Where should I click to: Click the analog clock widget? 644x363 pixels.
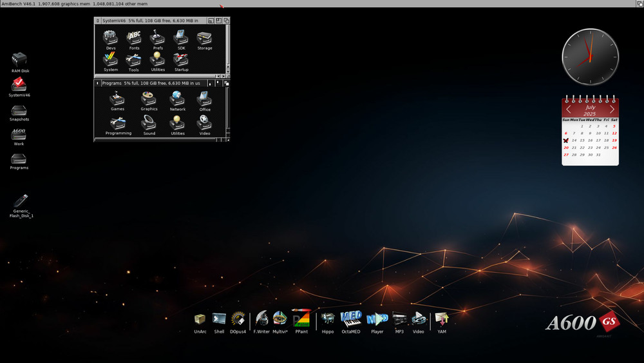[x=590, y=57]
